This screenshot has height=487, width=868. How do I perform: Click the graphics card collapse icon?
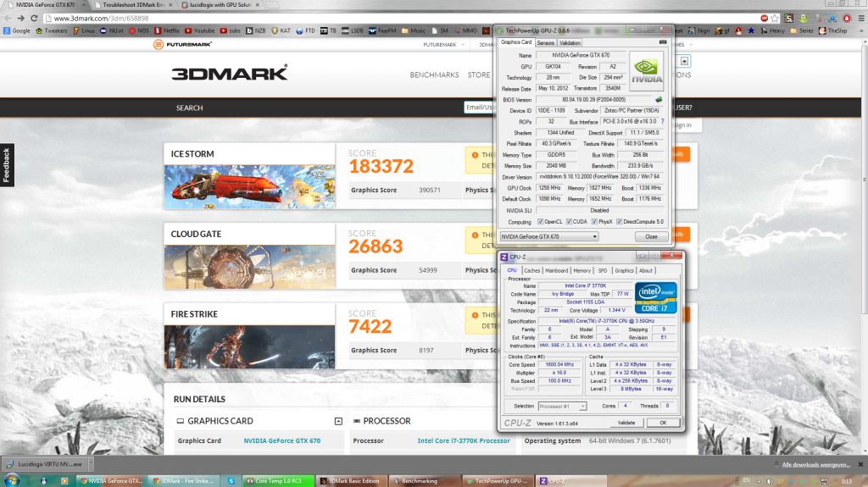(338, 421)
